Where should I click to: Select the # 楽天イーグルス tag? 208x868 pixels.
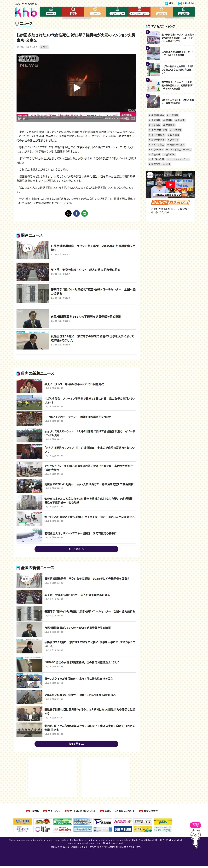tap(176, 145)
